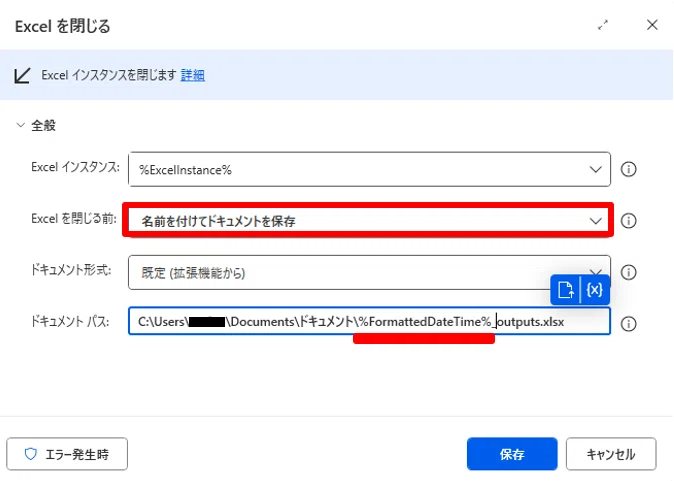Click the Excel を閉じる前 label

74,218
